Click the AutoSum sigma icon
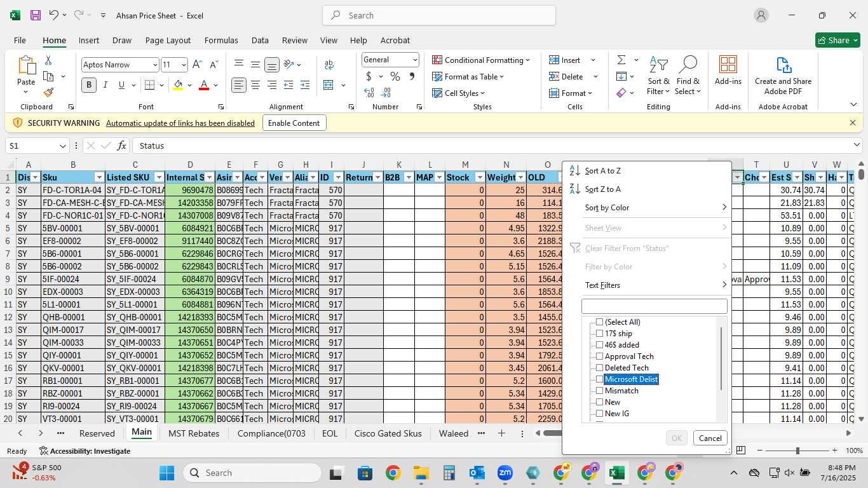This screenshot has height=488, width=868. [621, 60]
